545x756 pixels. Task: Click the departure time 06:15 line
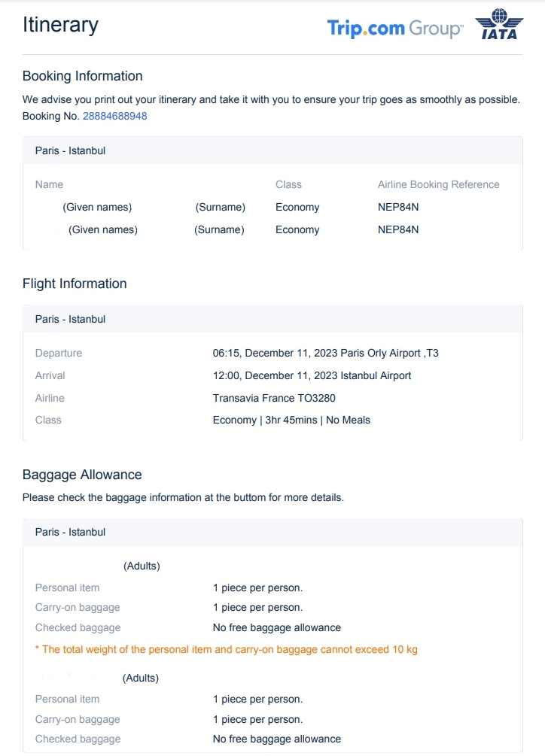325,353
